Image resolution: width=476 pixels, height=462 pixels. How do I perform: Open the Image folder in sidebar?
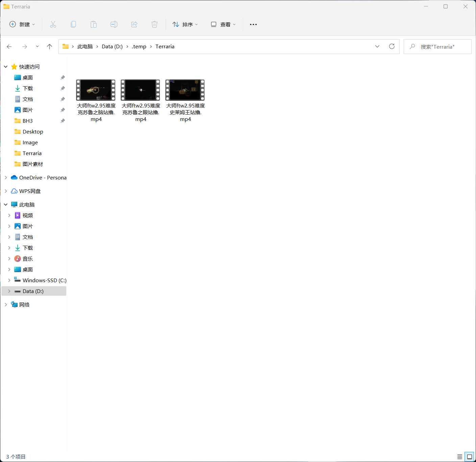tap(30, 143)
